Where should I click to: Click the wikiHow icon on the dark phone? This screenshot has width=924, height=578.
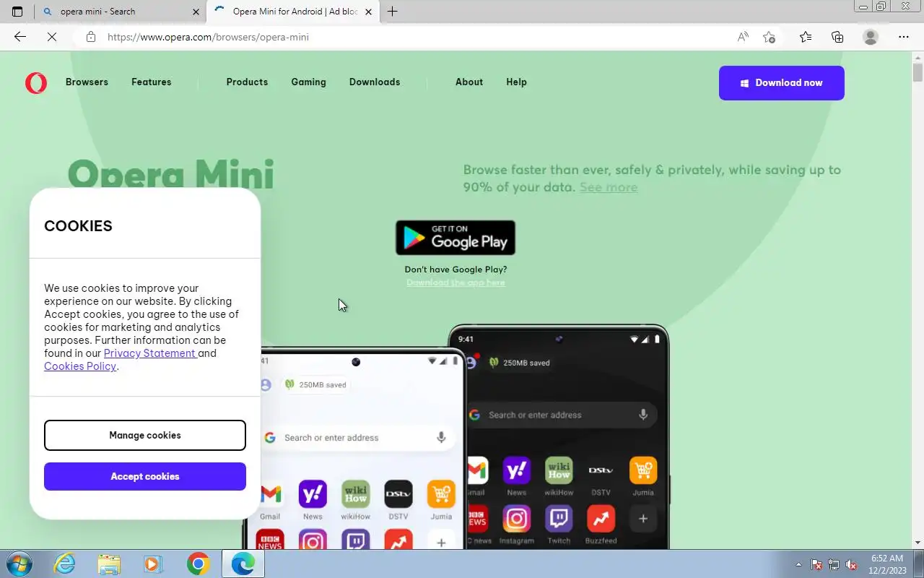(x=559, y=470)
